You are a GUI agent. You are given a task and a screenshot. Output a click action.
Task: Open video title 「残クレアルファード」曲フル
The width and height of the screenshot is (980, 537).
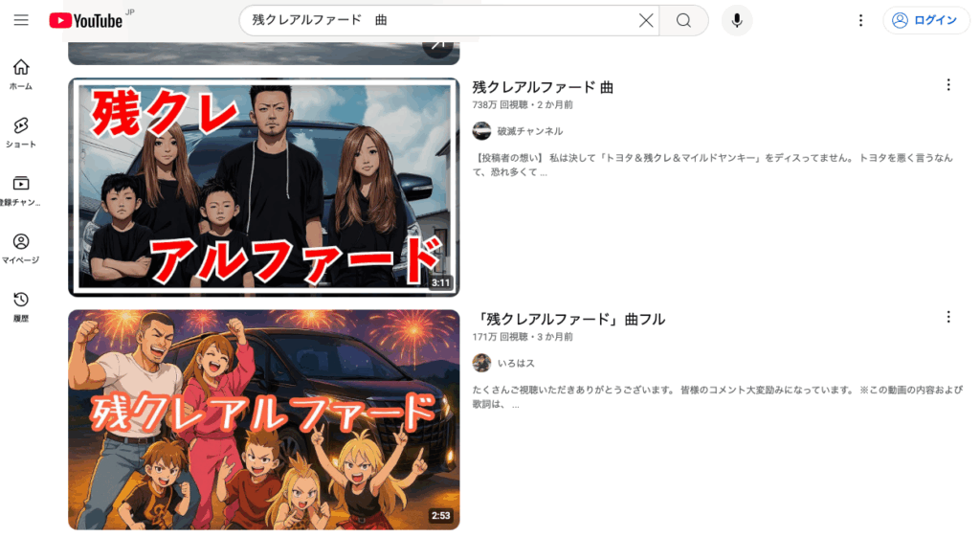pos(568,320)
